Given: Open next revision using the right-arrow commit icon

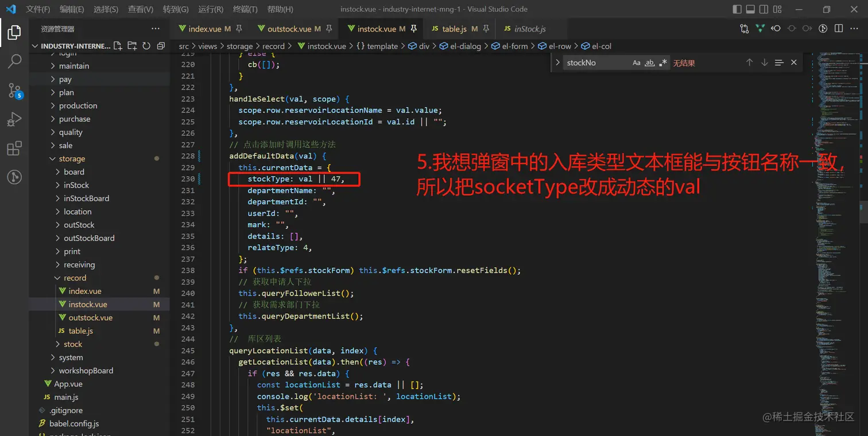Looking at the screenshot, I should (807, 29).
